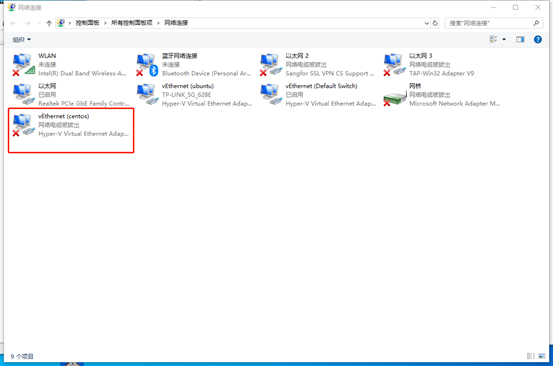Click the search magnifier icon
The image size is (553, 366).
pyautogui.click(x=536, y=23)
